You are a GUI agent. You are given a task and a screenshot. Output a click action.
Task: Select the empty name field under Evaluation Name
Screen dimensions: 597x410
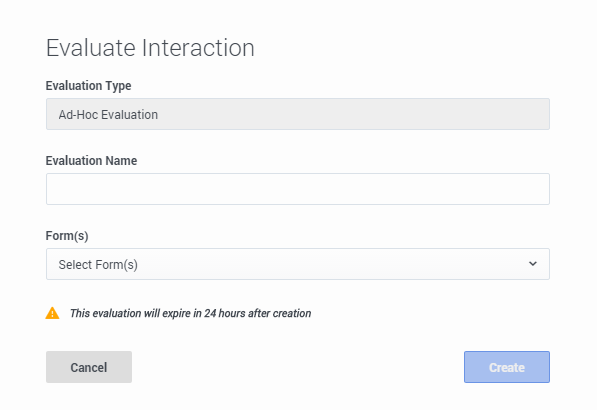tap(298, 189)
